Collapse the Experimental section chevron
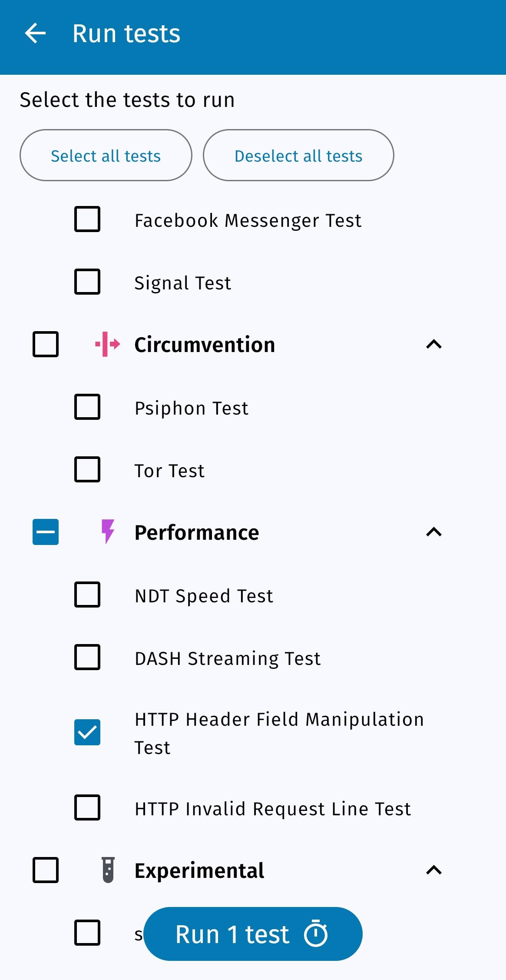 [434, 870]
